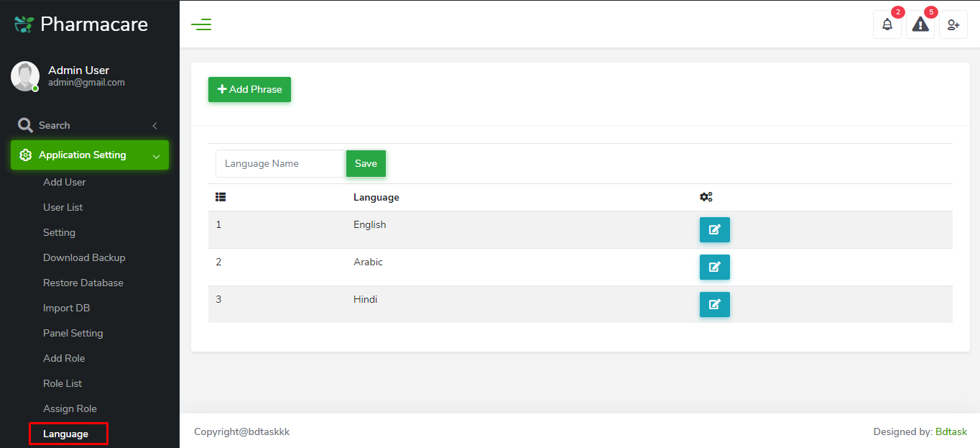980x448 pixels.
Task: Click the edit icon for English language
Action: pos(714,229)
